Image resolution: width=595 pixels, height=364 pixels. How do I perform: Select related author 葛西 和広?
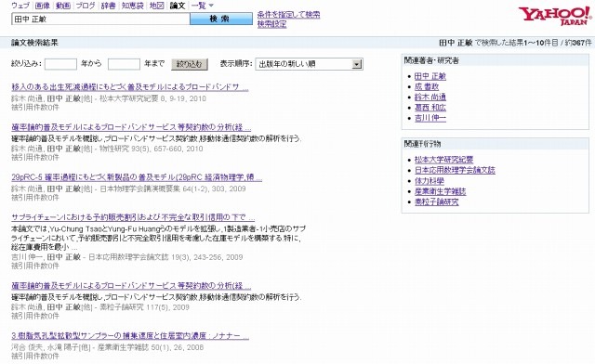click(430, 108)
